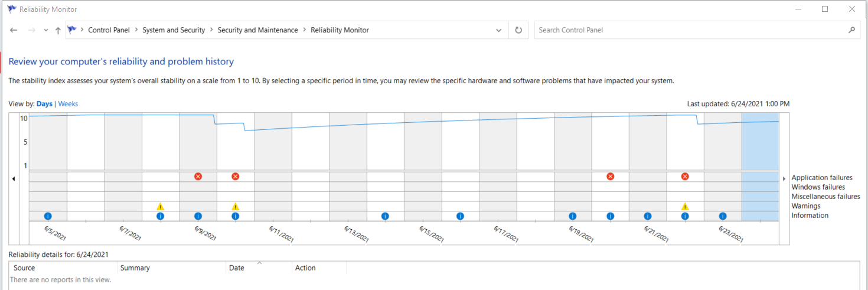The height and width of the screenshot is (290, 868).
Task: Open the recent locations dropdown arrow
Action: point(46,30)
